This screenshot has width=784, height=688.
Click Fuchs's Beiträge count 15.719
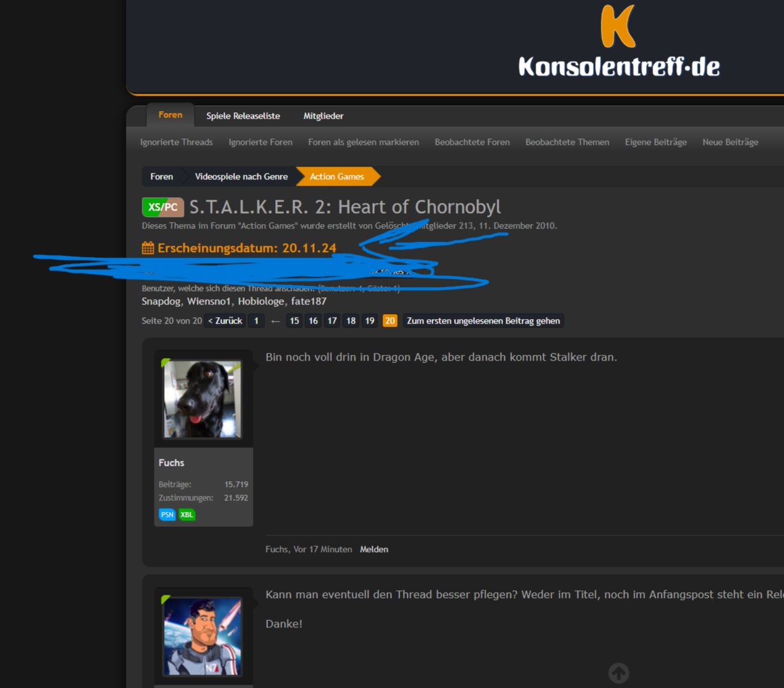click(236, 484)
